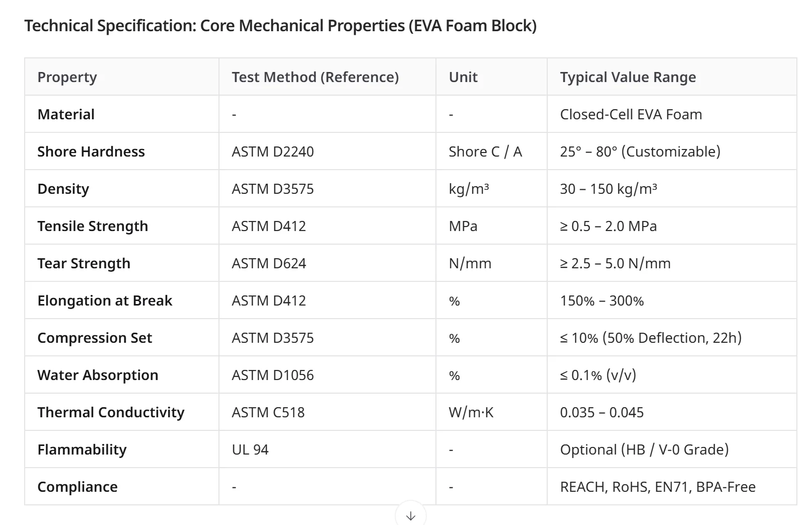812x525 pixels.
Task: Select the Typical Value Range header
Action: click(628, 77)
